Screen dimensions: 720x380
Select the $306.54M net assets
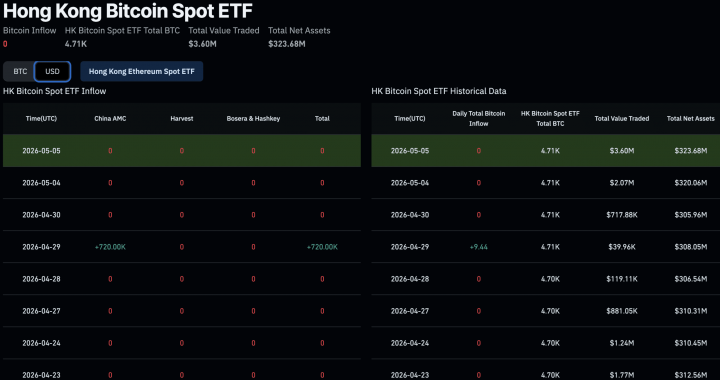(x=691, y=279)
